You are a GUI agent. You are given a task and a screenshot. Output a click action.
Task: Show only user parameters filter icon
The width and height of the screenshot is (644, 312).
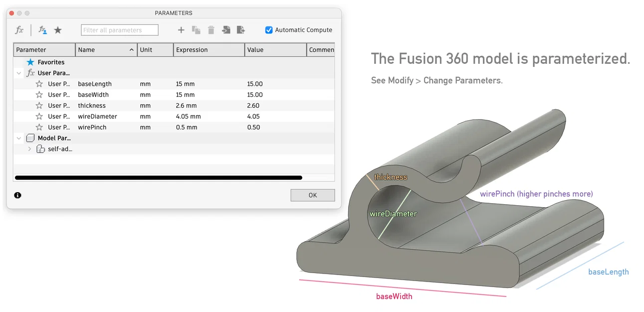click(43, 30)
